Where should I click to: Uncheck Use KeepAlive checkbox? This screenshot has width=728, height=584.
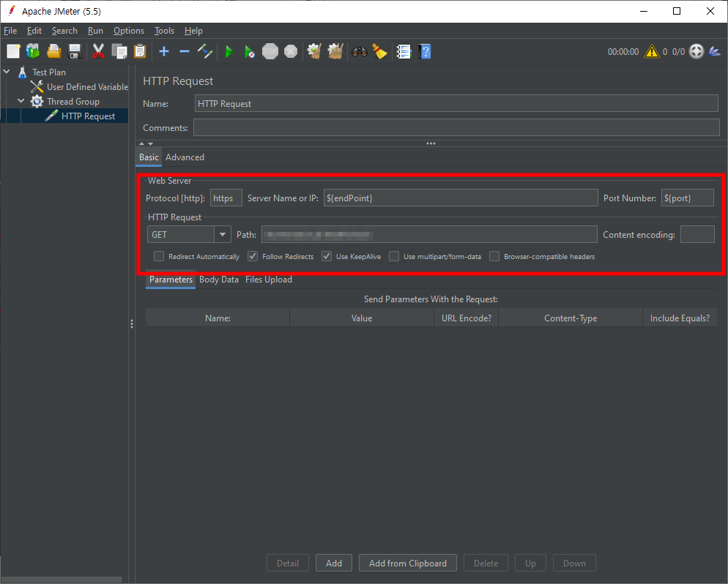coord(327,257)
